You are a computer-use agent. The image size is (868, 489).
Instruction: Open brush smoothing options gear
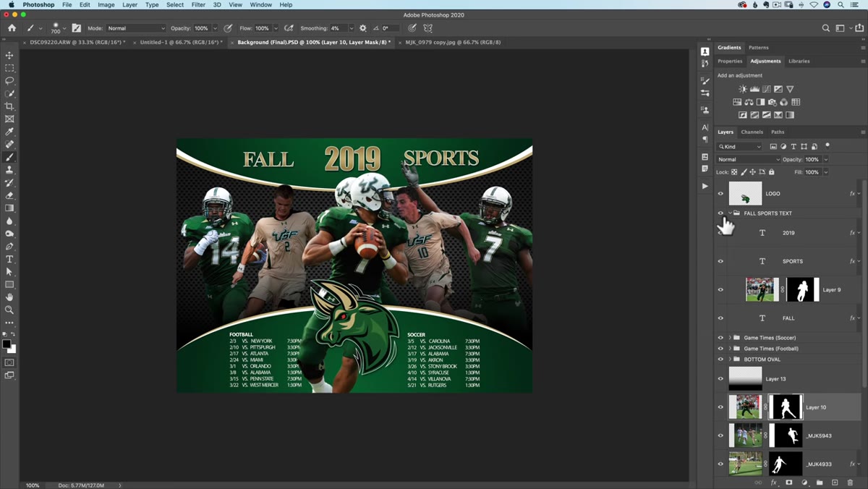(363, 28)
